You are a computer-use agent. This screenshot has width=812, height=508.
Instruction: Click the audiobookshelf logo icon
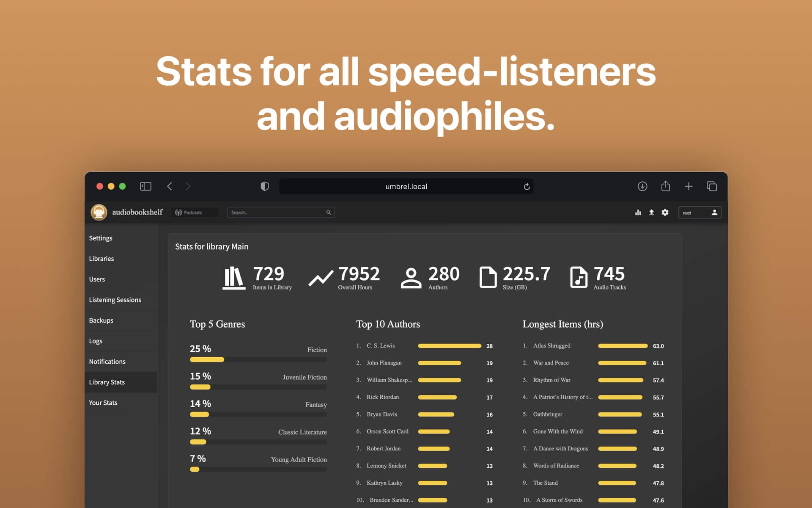(x=99, y=212)
